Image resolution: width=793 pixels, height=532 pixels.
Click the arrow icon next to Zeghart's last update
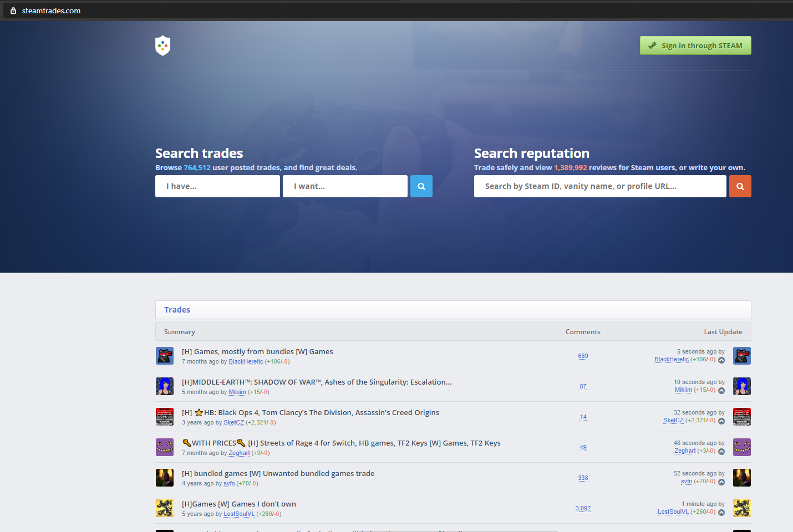tap(721, 452)
